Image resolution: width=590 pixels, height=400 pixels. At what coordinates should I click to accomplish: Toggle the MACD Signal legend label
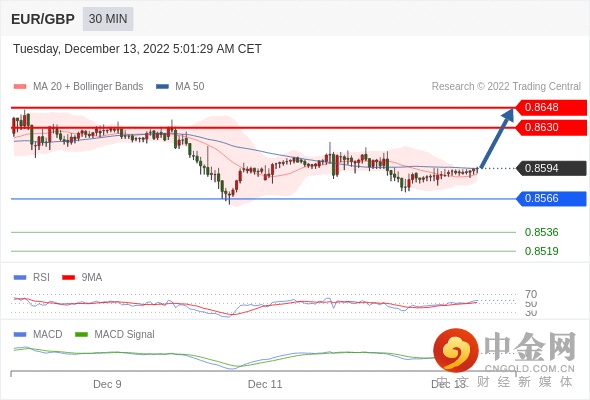click(125, 335)
